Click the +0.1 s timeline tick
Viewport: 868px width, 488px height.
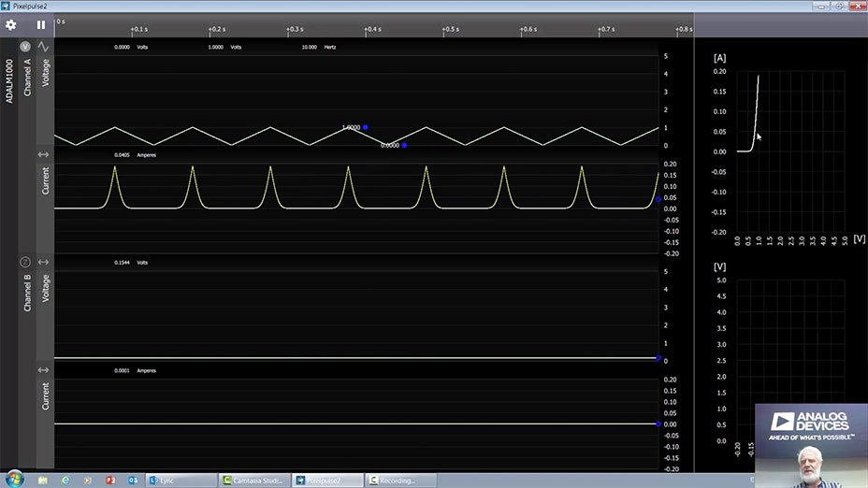(x=138, y=29)
